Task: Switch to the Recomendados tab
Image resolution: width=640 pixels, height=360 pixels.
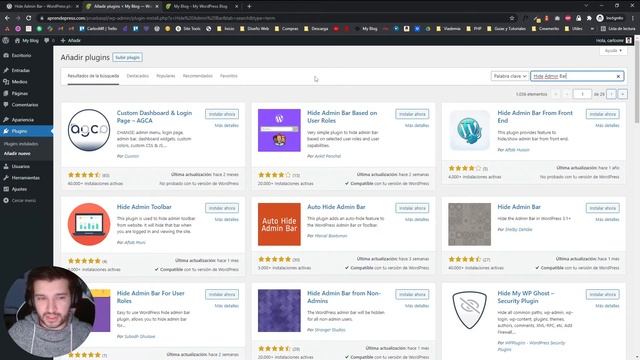Action: (198, 76)
